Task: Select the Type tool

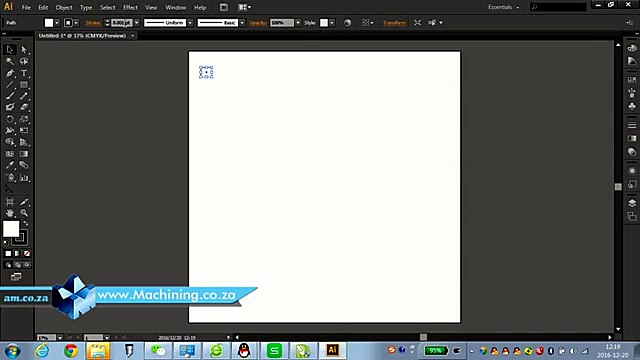Action: pyautogui.click(x=24, y=73)
